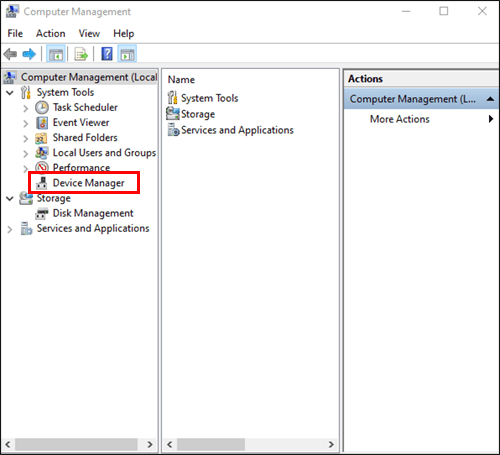Click the tree pane horizontal scrollbar thumb
Viewport: 500px width, 455px height.
pyautogui.click(x=76, y=444)
